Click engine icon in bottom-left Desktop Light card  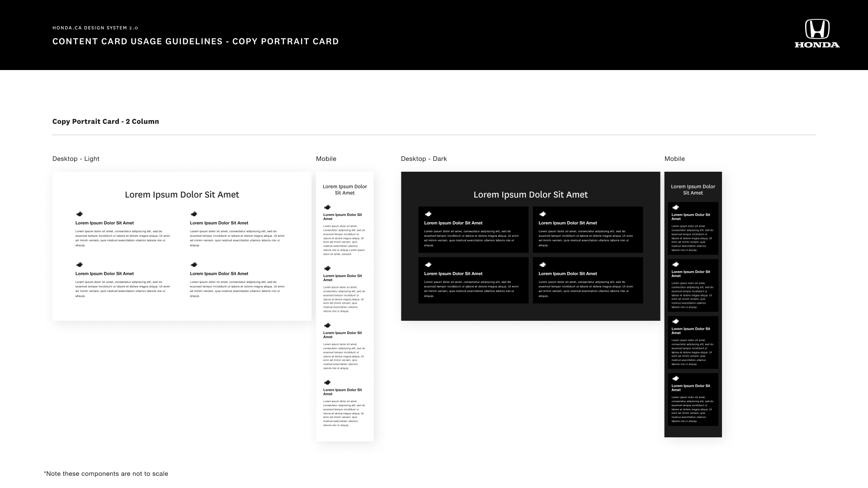tap(80, 265)
